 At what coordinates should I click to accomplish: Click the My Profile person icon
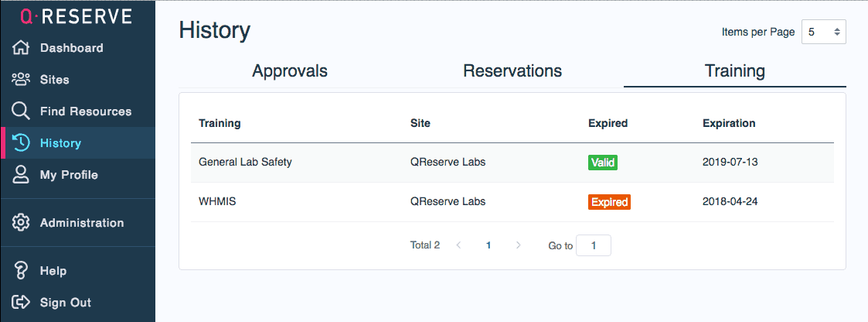tap(22, 175)
